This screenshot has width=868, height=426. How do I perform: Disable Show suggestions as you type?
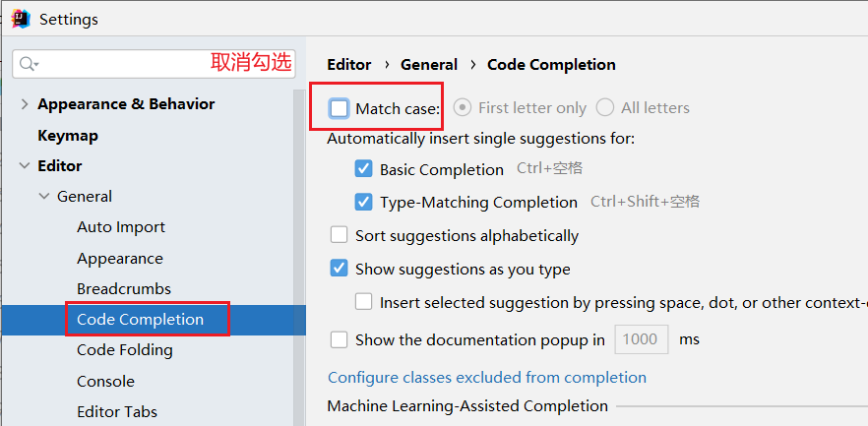coord(340,269)
